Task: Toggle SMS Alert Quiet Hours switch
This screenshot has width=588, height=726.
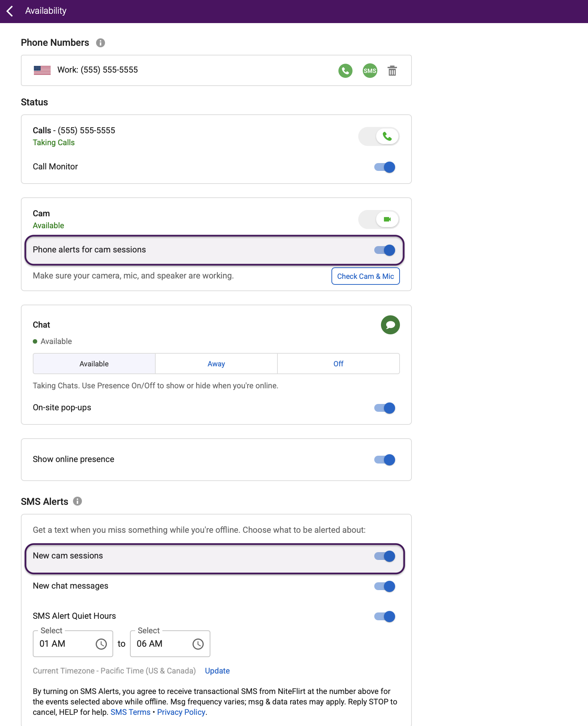Action: pyautogui.click(x=385, y=617)
